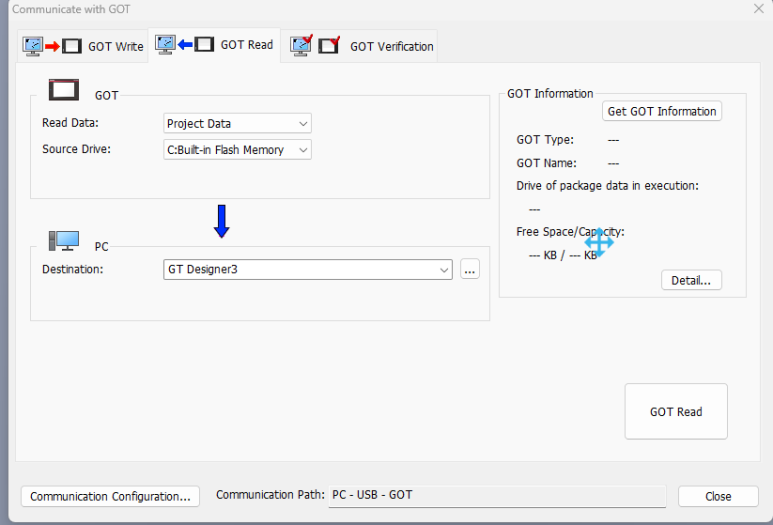Screen dimensions: 773x525
Task: Open the GOT Verification tab
Action: coord(361,46)
